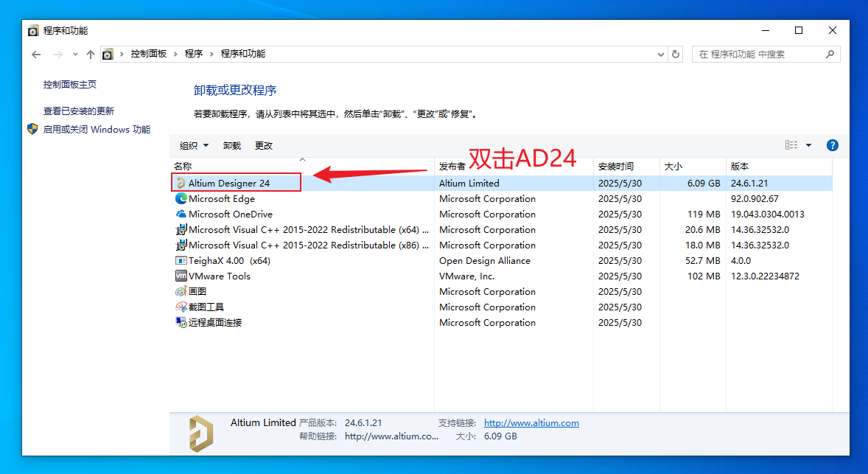This screenshot has height=474, width=868.
Task: Expand the chevron after 程序 breadcrumb
Action: pos(211,54)
